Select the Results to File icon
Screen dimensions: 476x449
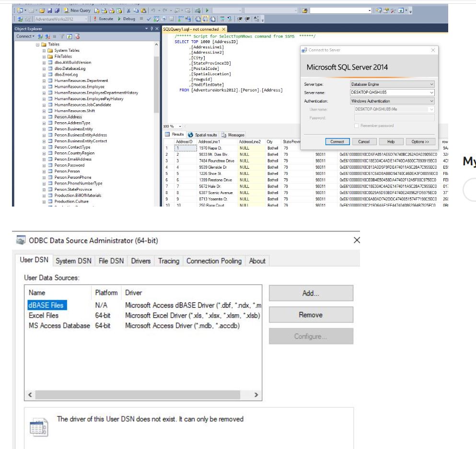[213, 19]
